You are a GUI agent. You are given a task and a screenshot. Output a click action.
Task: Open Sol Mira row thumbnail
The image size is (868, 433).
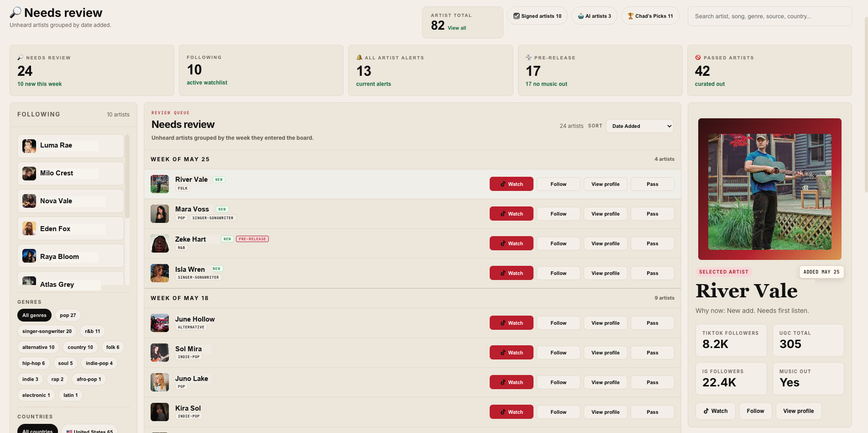pyautogui.click(x=160, y=353)
